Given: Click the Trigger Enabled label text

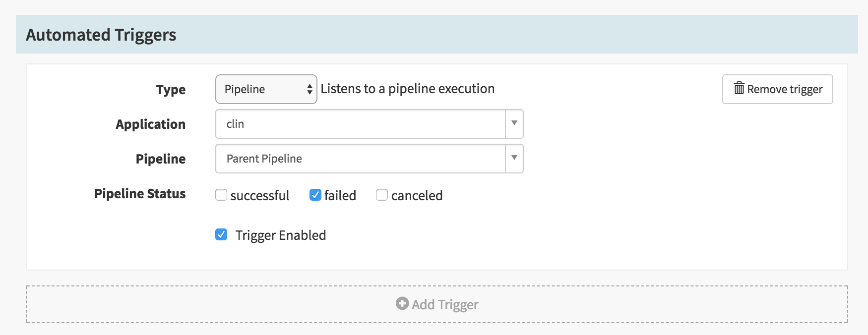Looking at the screenshot, I should pos(281,235).
